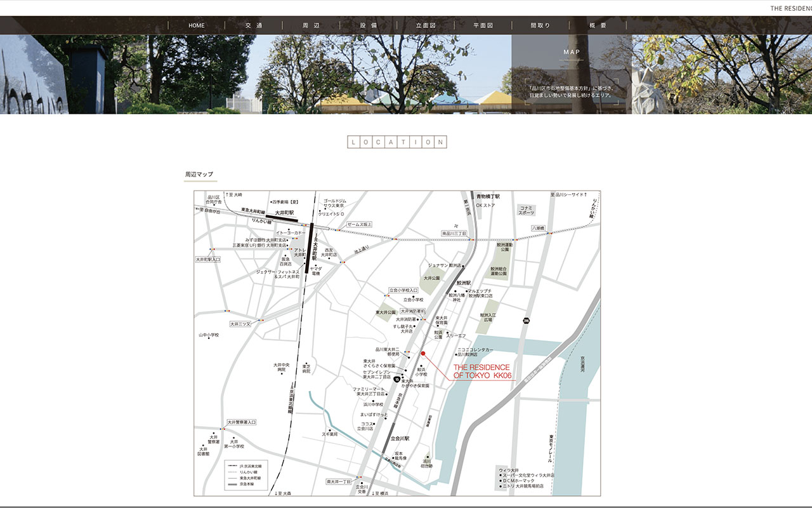Click the 大井消防署前 intersection label

click(412, 311)
